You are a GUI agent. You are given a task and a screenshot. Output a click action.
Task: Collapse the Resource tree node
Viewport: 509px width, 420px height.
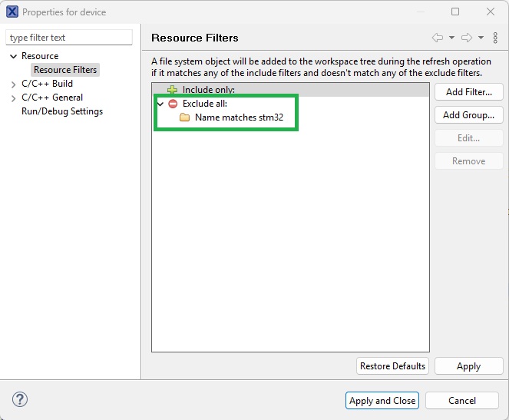(14, 56)
